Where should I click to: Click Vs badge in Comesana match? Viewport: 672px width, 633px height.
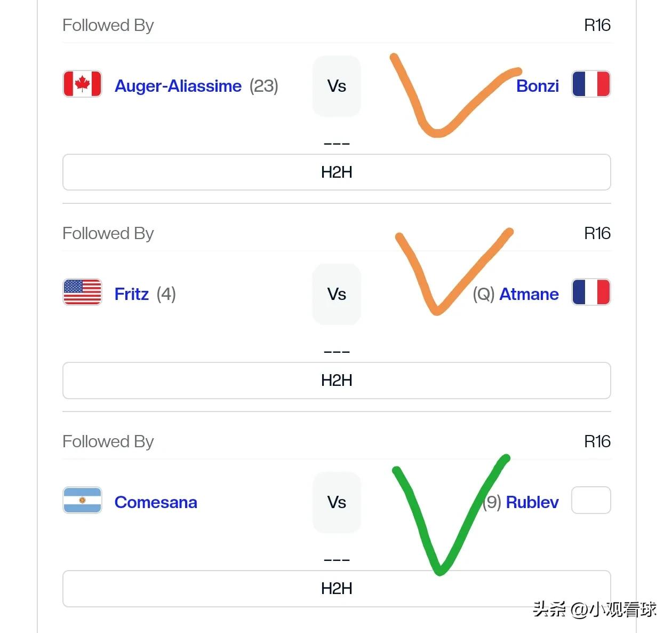(x=337, y=502)
